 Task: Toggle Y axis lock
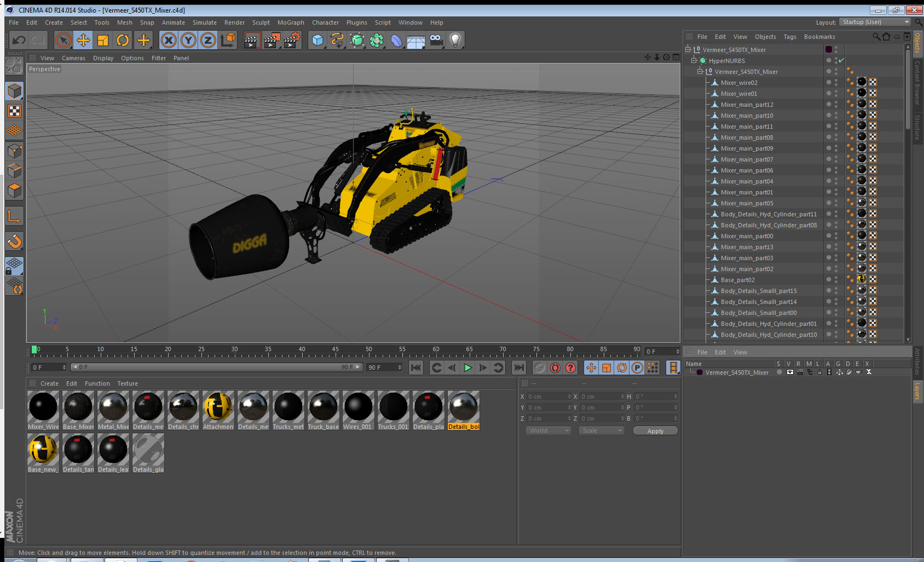pos(188,40)
